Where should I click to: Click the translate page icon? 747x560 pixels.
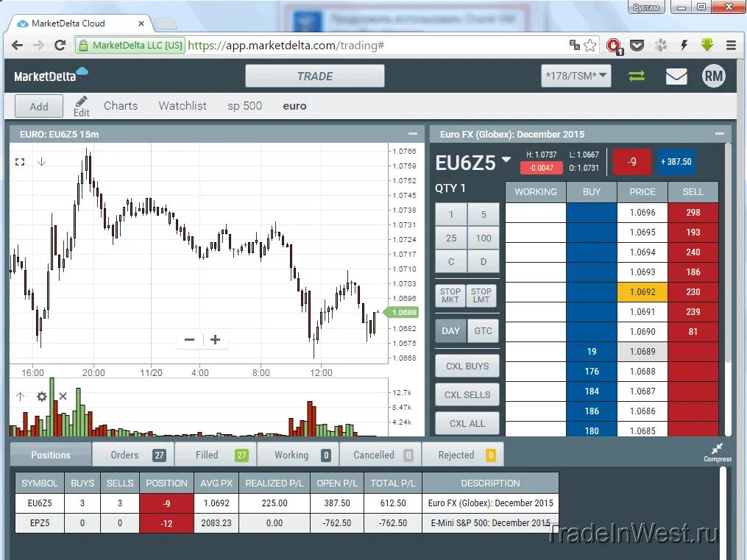tap(575, 45)
